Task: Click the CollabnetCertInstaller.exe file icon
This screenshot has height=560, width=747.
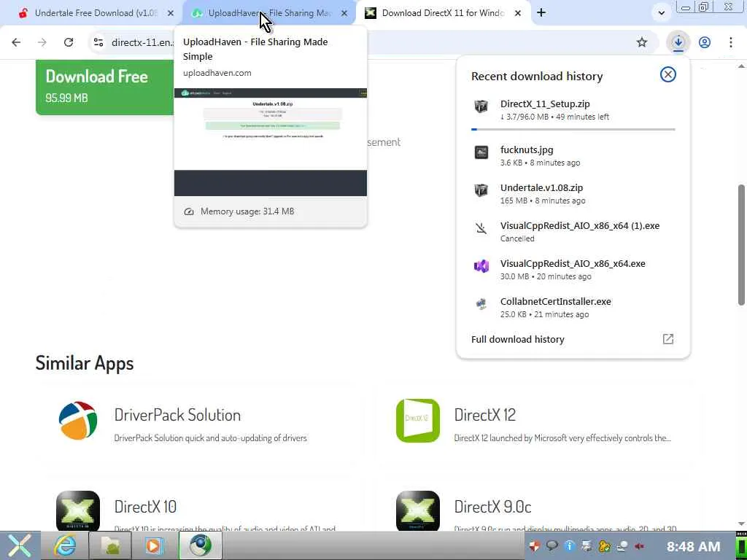Action: point(481,304)
